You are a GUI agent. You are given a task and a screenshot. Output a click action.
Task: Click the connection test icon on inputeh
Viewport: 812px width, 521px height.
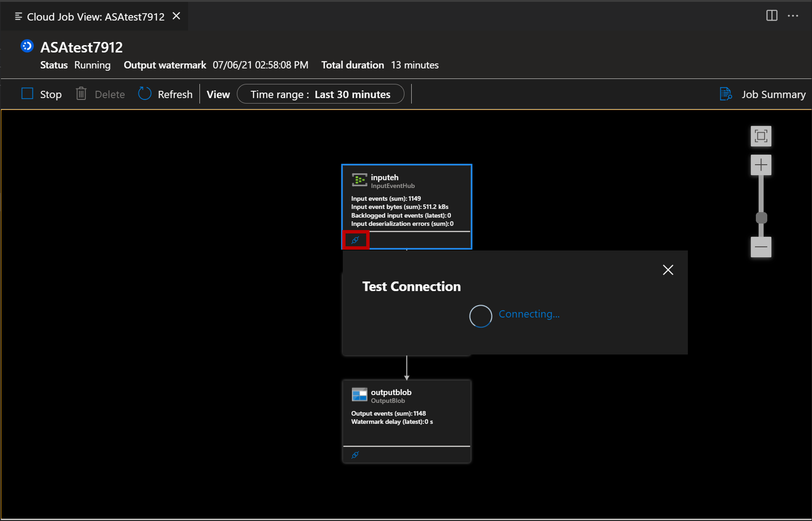[x=355, y=240]
